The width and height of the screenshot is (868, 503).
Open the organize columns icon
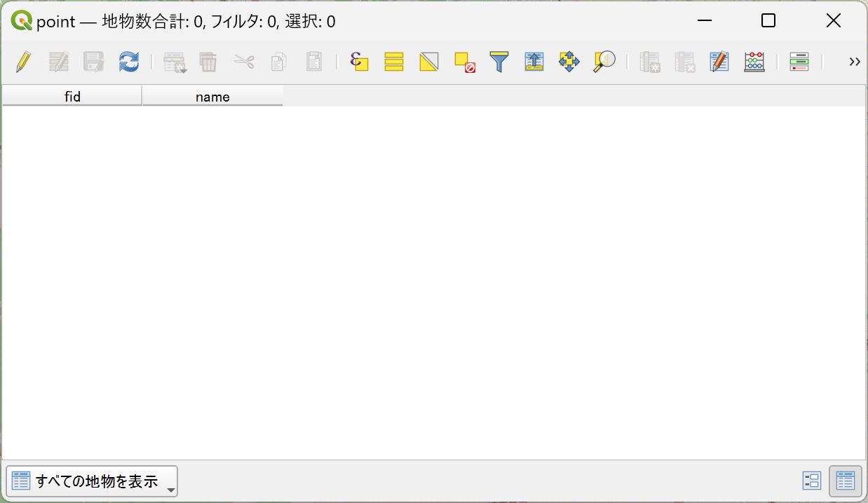(x=719, y=62)
